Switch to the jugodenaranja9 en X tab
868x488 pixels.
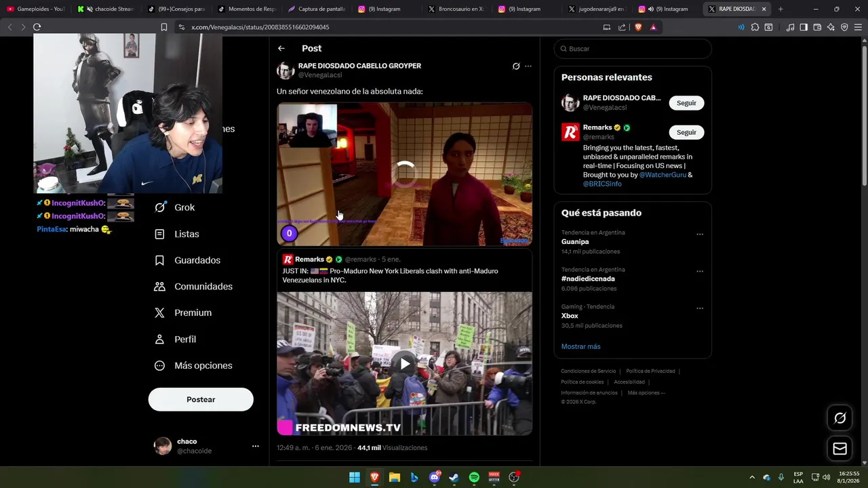tap(596, 9)
